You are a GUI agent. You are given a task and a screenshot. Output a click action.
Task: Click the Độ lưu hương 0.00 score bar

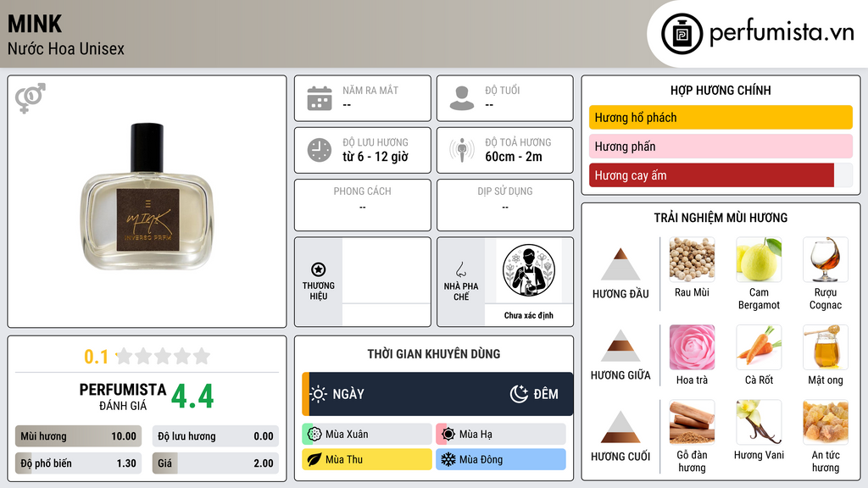click(x=215, y=436)
